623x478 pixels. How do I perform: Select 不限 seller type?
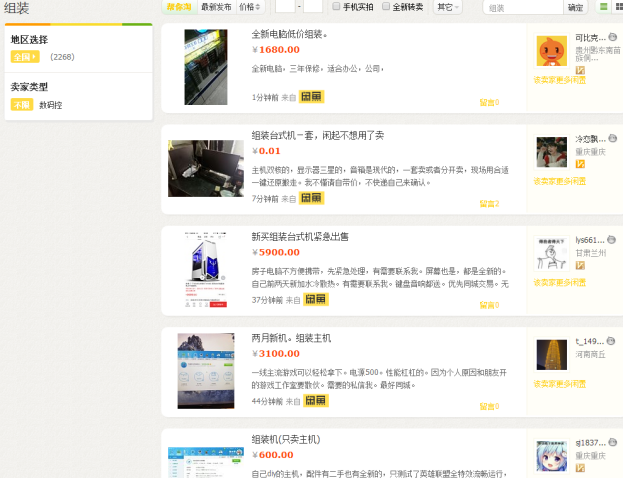22,105
